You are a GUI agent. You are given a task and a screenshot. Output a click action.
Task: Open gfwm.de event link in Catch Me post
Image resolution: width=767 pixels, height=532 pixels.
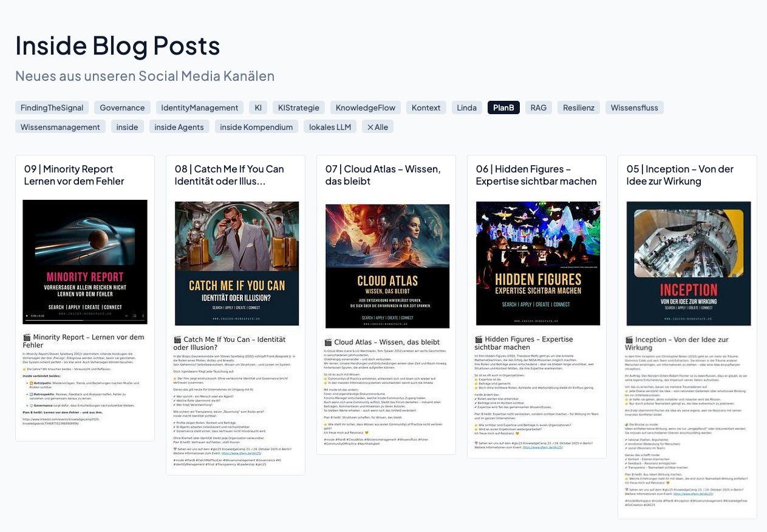(x=241, y=453)
